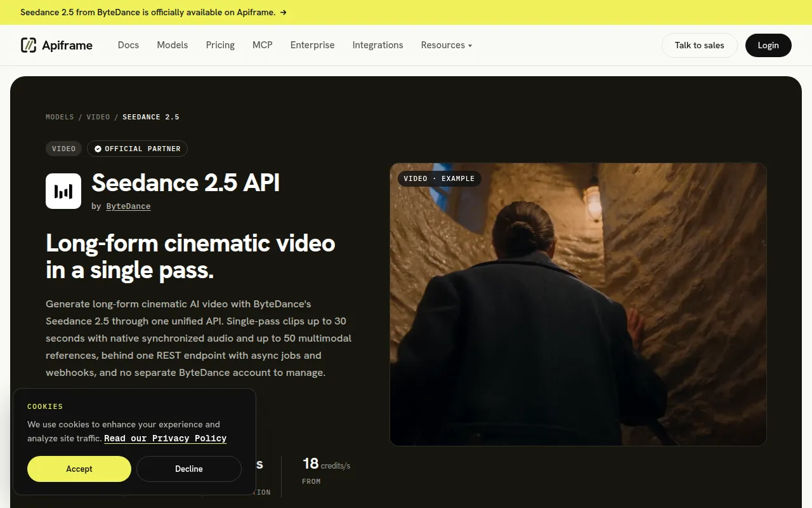Click the "Seedance 2.5 API" heading

(x=186, y=183)
